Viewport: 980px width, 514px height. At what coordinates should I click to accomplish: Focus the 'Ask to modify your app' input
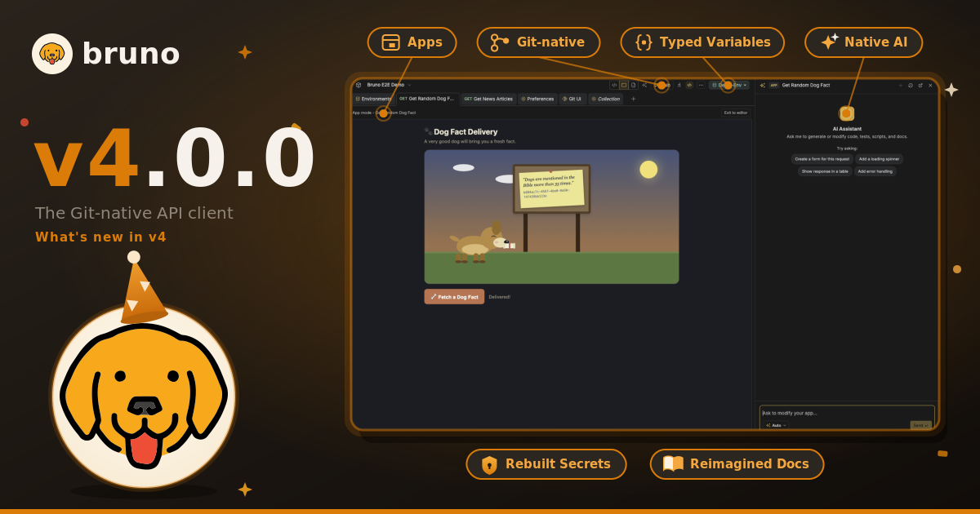[847, 413]
